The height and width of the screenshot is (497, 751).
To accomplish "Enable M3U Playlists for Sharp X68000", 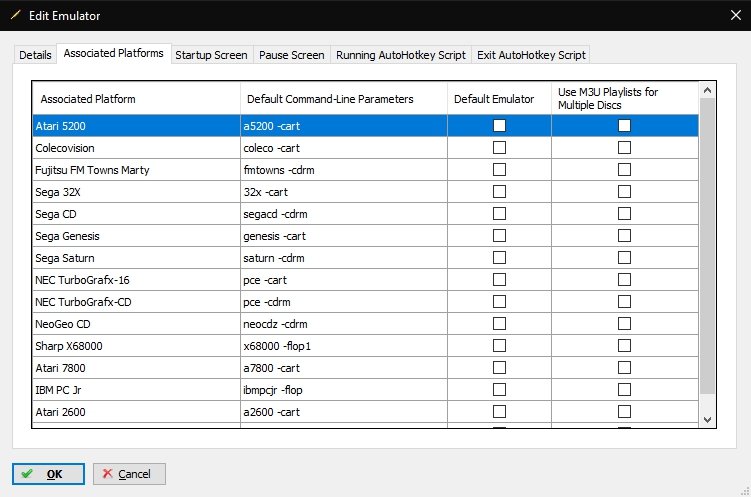I will pos(624,346).
